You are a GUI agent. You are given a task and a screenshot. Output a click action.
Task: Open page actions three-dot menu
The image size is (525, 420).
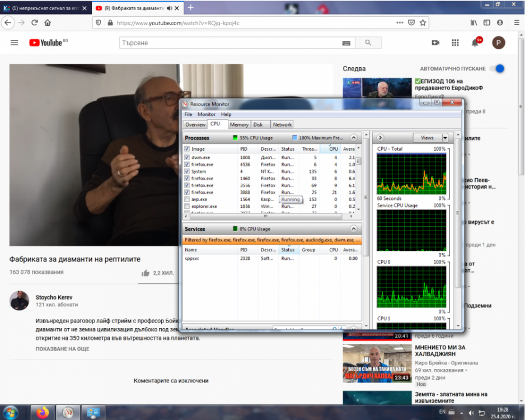tap(400, 23)
